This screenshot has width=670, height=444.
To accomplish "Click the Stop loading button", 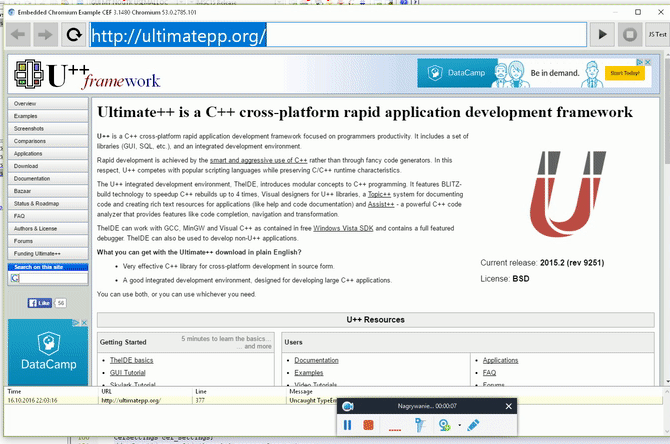I will coord(629,35).
